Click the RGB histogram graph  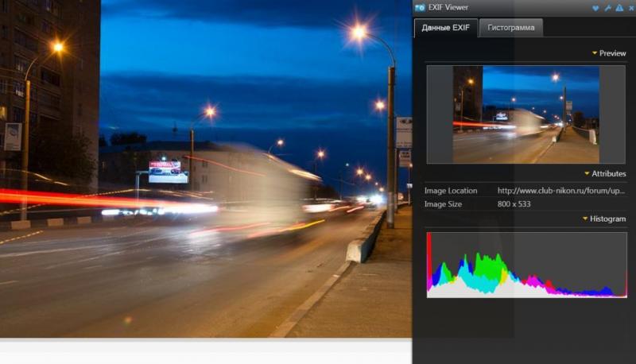pyautogui.click(x=527, y=265)
